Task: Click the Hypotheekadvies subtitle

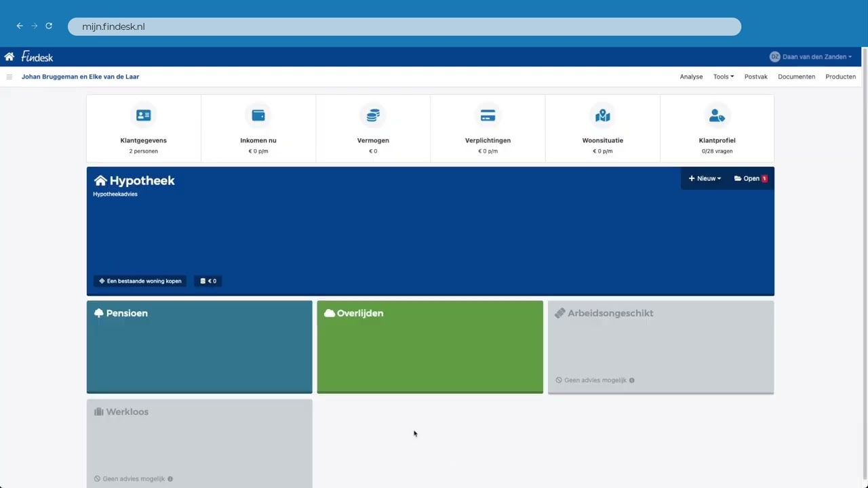Action: click(x=115, y=195)
